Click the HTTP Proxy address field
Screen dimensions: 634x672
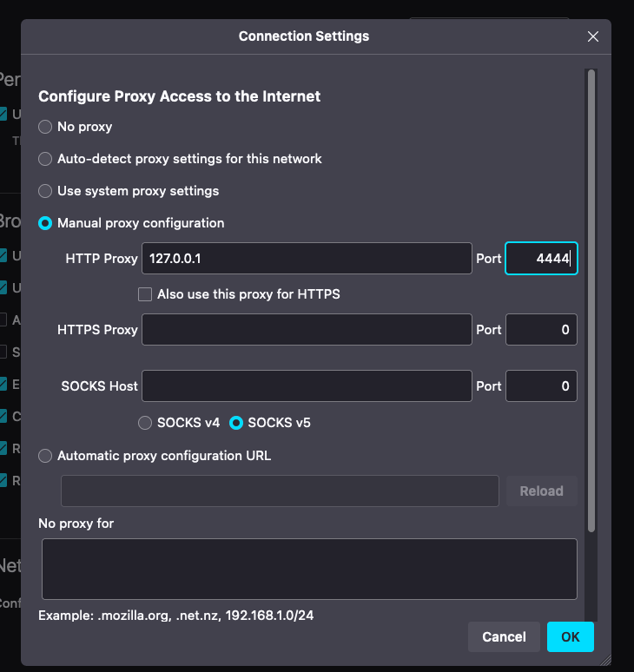(307, 259)
